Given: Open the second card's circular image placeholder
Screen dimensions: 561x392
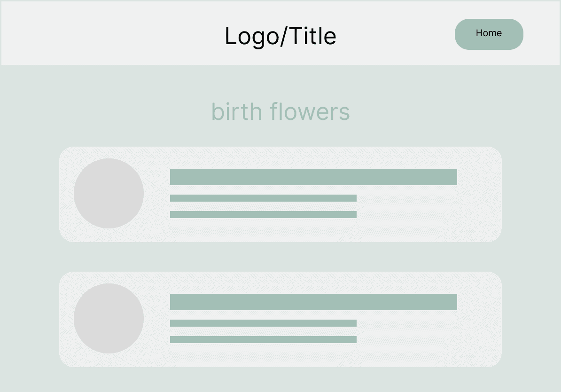Looking at the screenshot, I should 109,319.
